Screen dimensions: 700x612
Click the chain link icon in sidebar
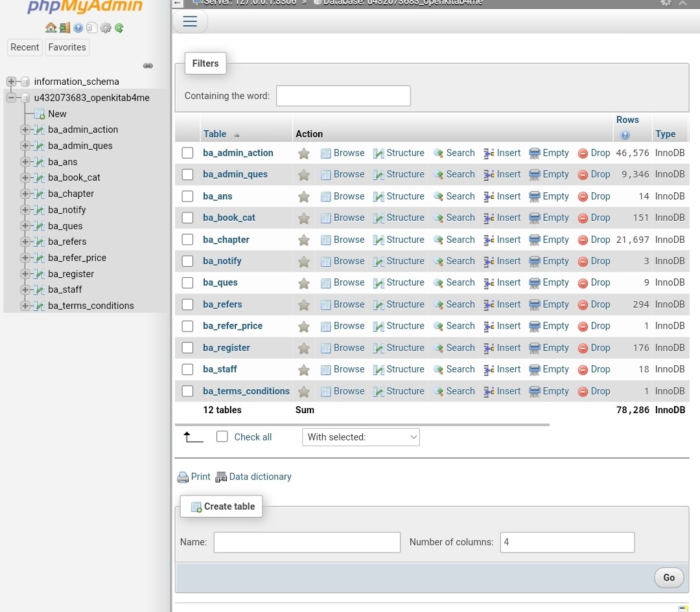click(x=148, y=65)
